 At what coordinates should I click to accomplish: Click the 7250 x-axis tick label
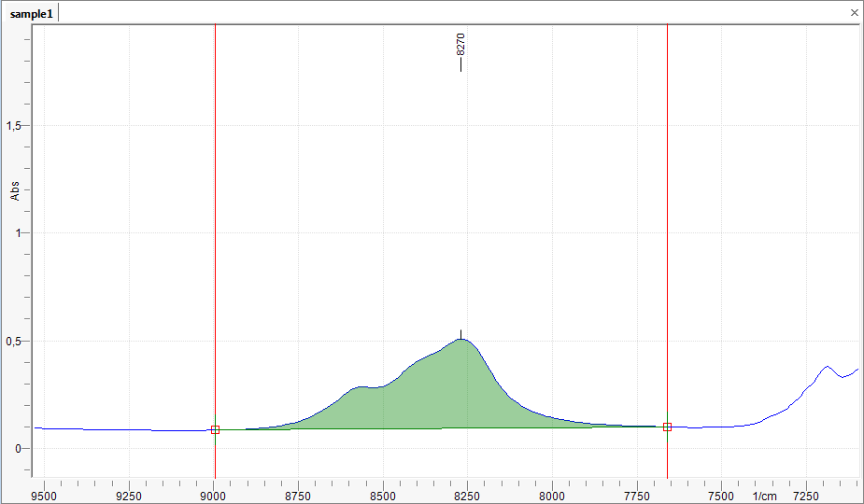(806, 496)
